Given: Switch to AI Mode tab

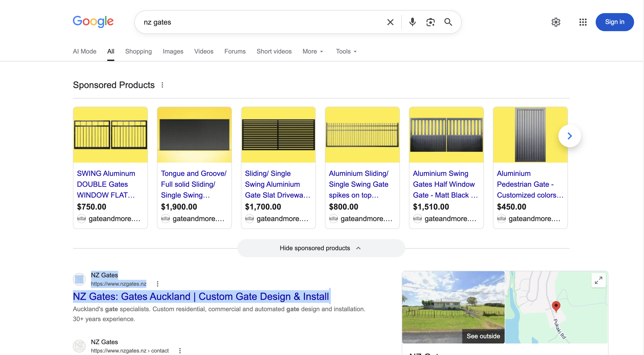Looking at the screenshot, I should coord(84,51).
